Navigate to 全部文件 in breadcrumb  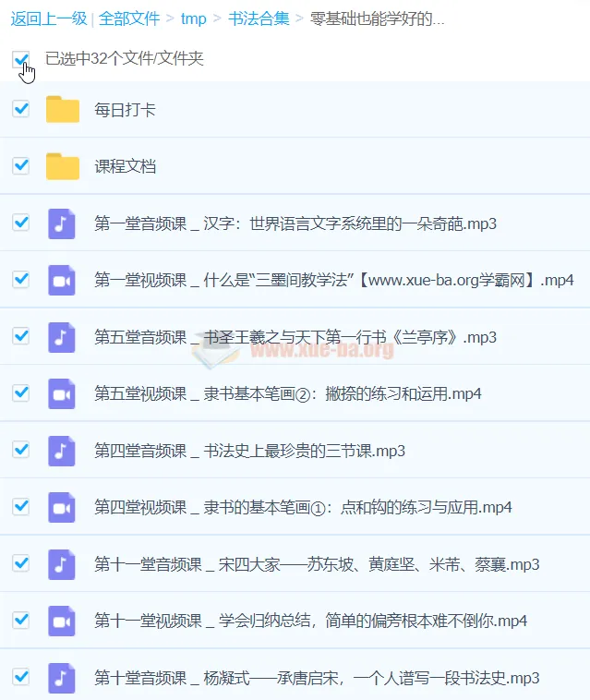pyautogui.click(x=128, y=18)
